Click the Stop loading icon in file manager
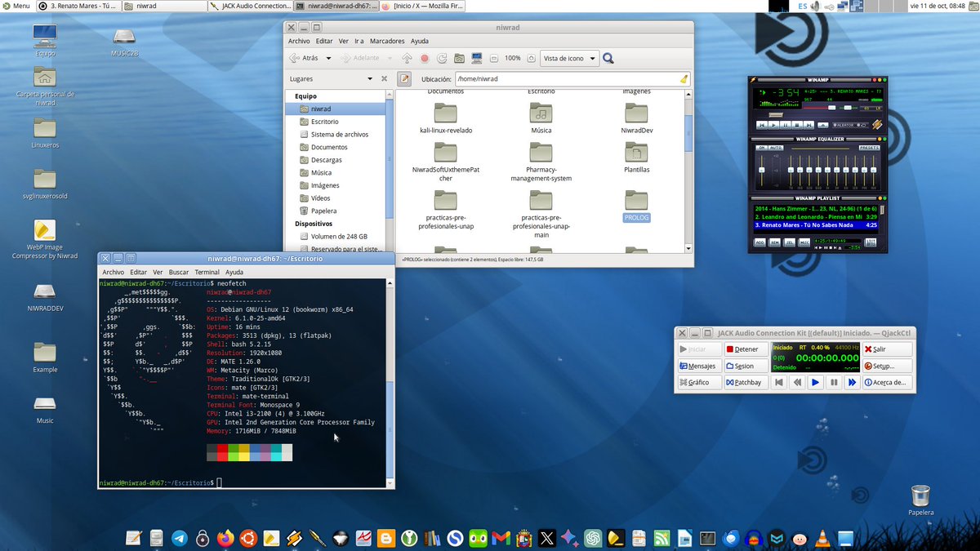980x551 pixels. pyautogui.click(x=425, y=58)
